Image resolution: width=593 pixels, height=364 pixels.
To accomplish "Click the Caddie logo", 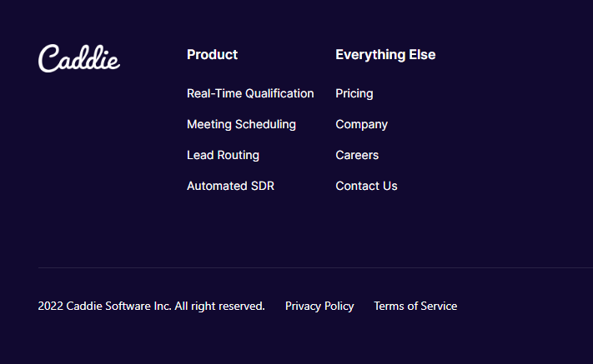I will pyautogui.click(x=79, y=57).
